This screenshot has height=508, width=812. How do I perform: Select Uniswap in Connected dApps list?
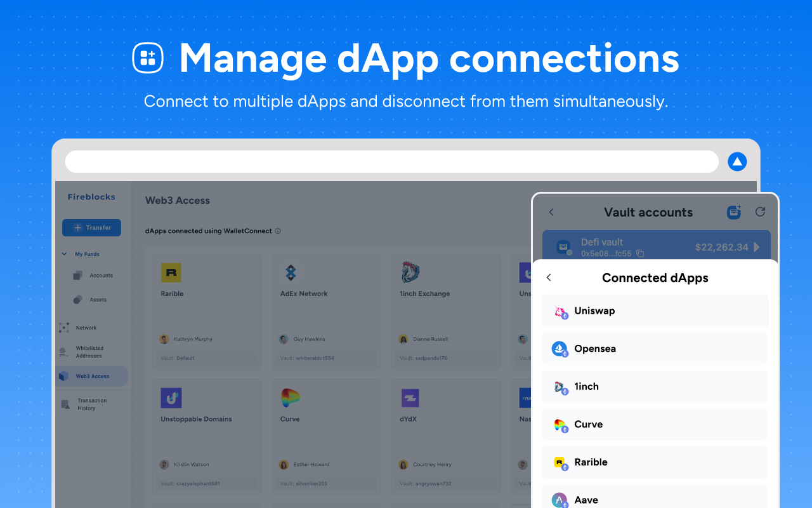pos(655,311)
